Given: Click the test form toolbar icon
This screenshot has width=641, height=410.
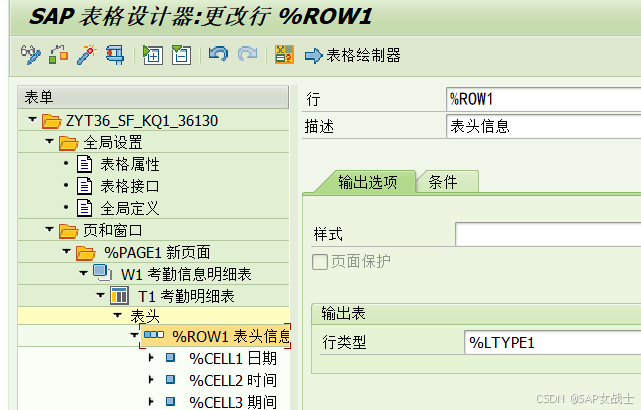Looking at the screenshot, I should (115, 55).
